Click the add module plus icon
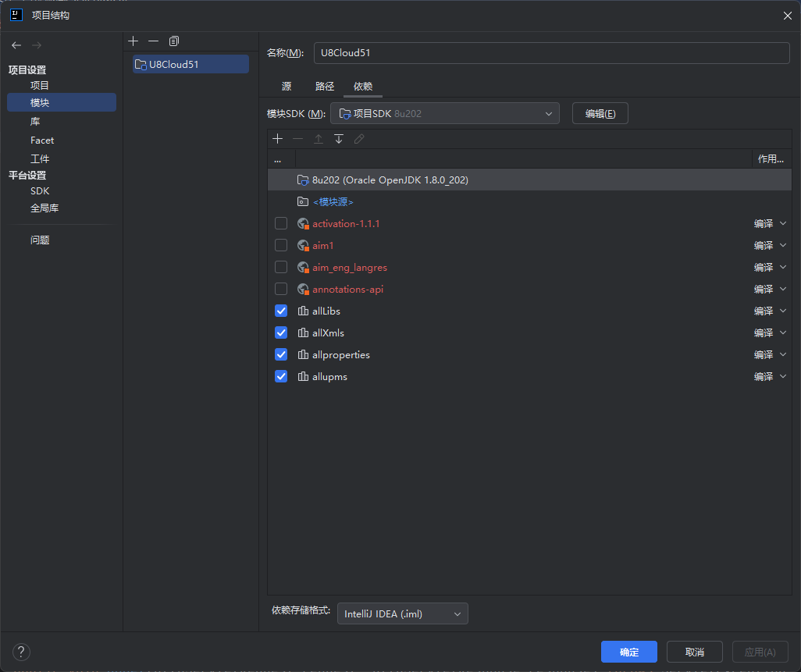 click(x=133, y=41)
